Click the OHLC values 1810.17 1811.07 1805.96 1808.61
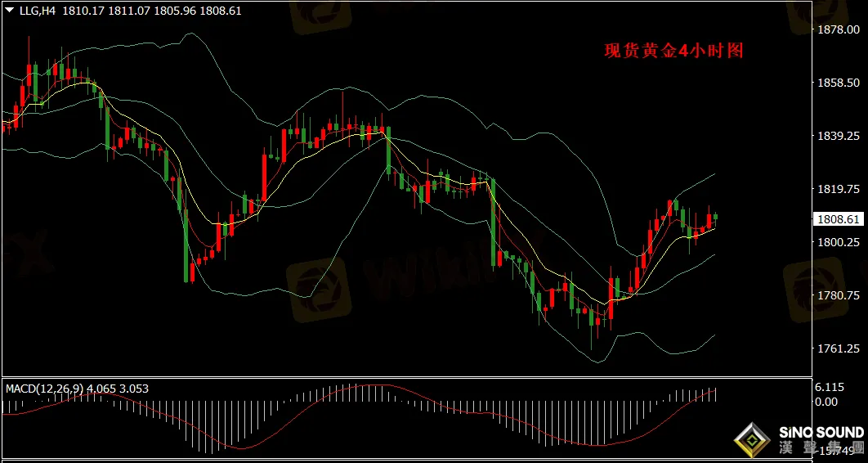 pos(152,11)
